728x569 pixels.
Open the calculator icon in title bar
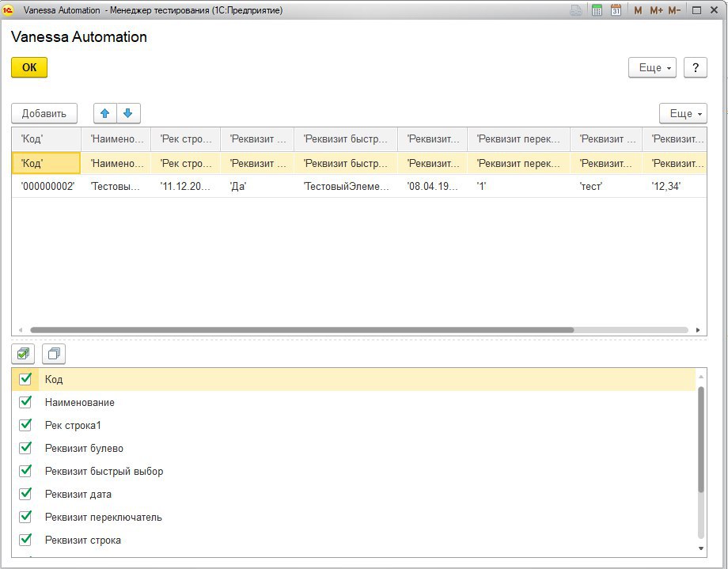click(x=597, y=10)
